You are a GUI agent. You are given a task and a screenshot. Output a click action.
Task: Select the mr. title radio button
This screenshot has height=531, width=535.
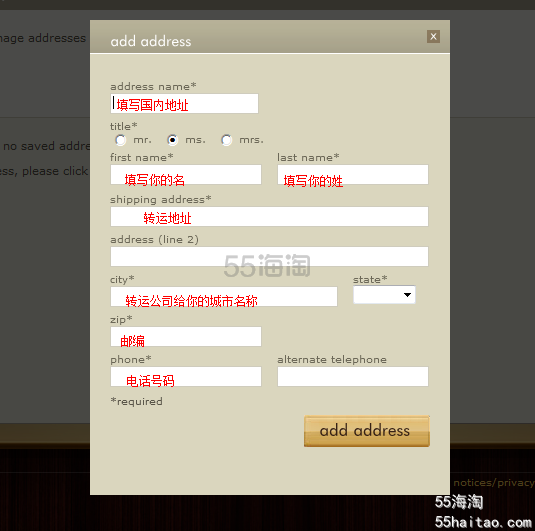(120, 140)
